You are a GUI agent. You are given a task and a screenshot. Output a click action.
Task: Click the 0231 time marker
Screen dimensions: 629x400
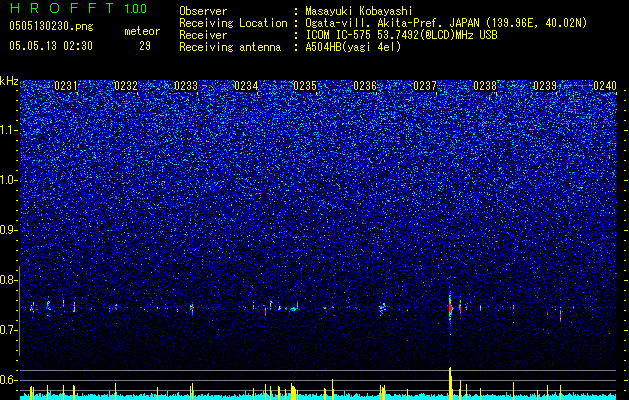[66, 86]
